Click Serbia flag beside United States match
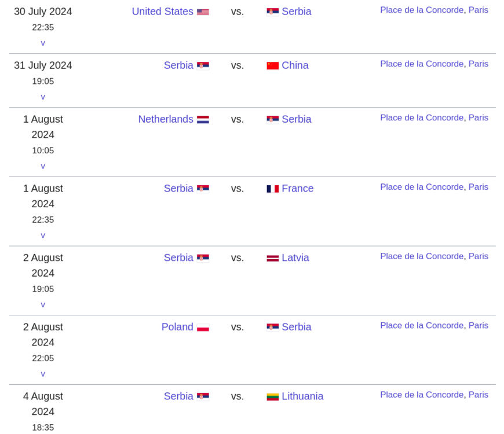The image size is (504, 434). [x=273, y=12]
